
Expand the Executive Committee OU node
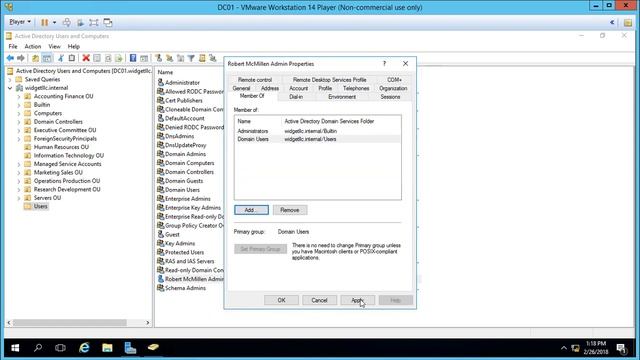19,130
